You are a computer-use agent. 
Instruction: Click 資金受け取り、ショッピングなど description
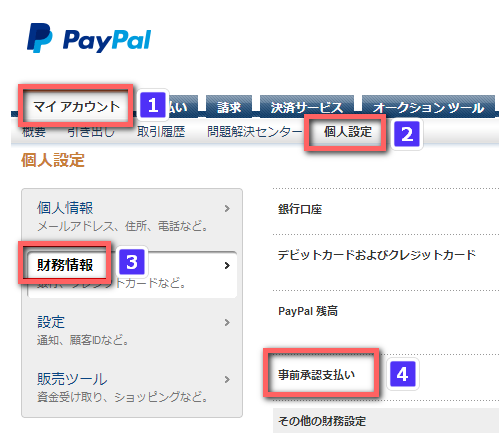pyautogui.click(x=122, y=397)
